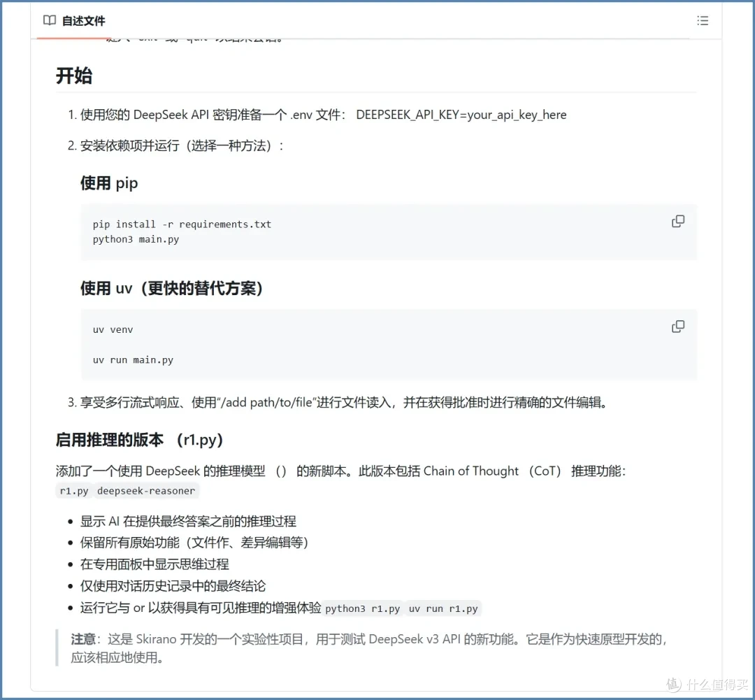Viewport: 755px width, 700px height.
Task: Click the inline code 'r1.py' under the reasoning heading
Action: click(74, 491)
